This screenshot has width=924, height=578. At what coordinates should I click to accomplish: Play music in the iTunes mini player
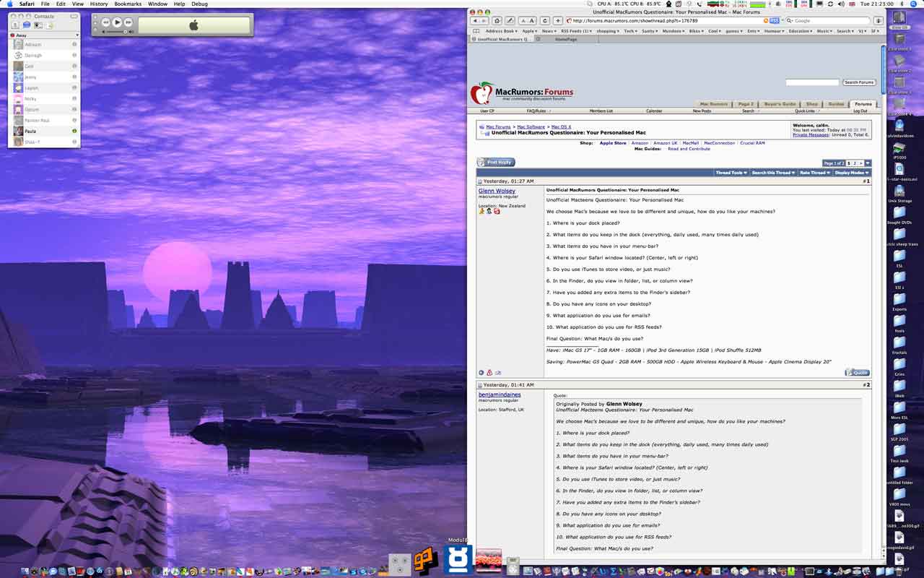pyautogui.click(x=117, y=22)
